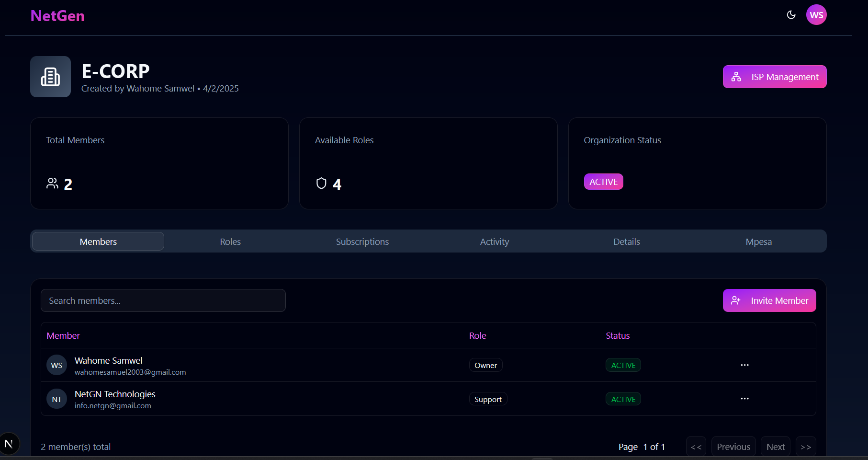Viewport: 868px width, 460px height.
Task: Click the Search members input field
Action: pos(163,300)
